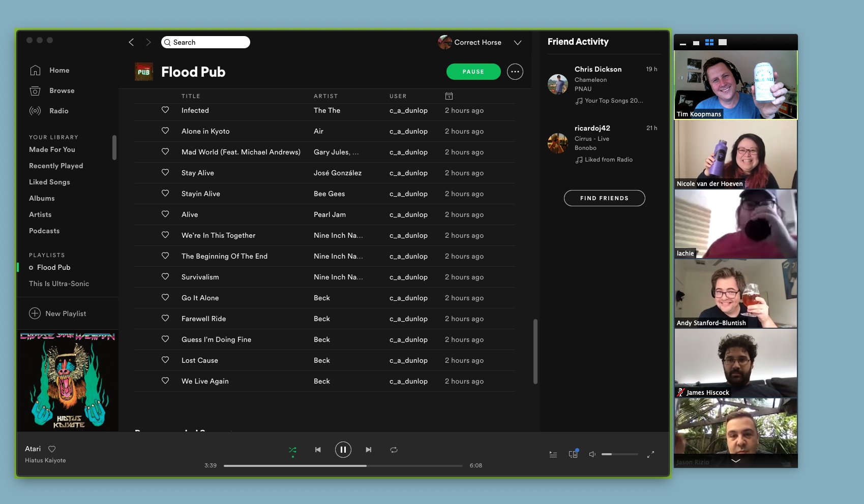Skip to the previous track
864x504 pixels.
point(318,450)
